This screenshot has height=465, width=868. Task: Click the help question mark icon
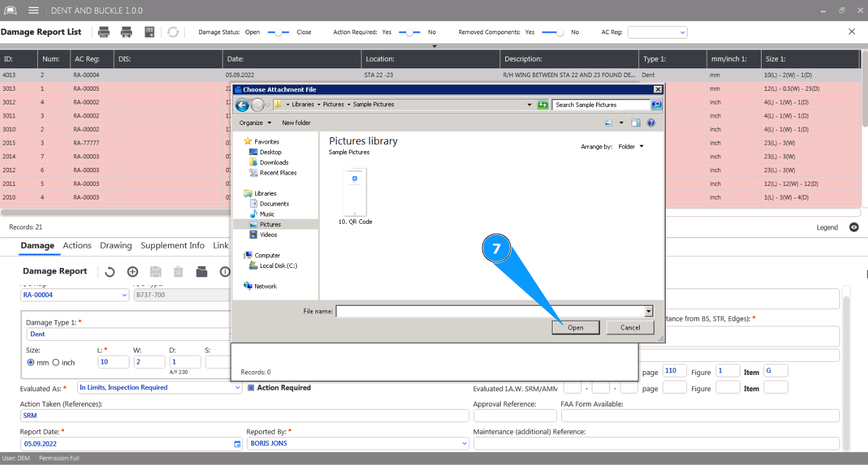(x=651, y=123)
